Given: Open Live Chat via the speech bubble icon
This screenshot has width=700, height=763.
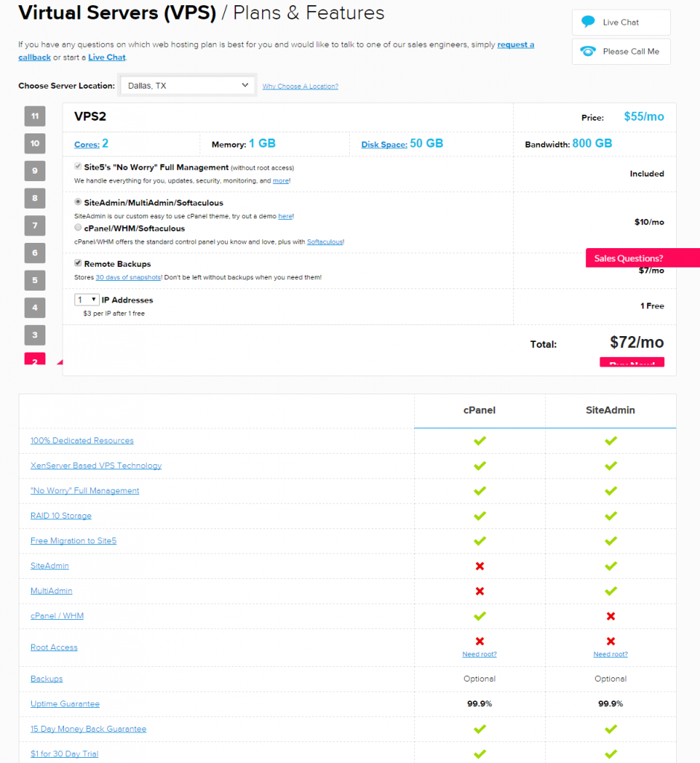Looking at the screenshot, I should point(588,22).
